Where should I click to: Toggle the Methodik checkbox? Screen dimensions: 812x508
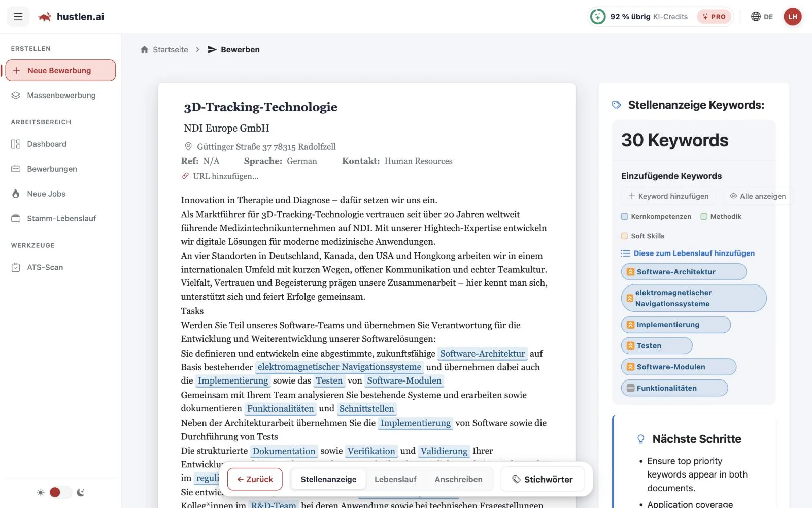(x=704, y=217)
